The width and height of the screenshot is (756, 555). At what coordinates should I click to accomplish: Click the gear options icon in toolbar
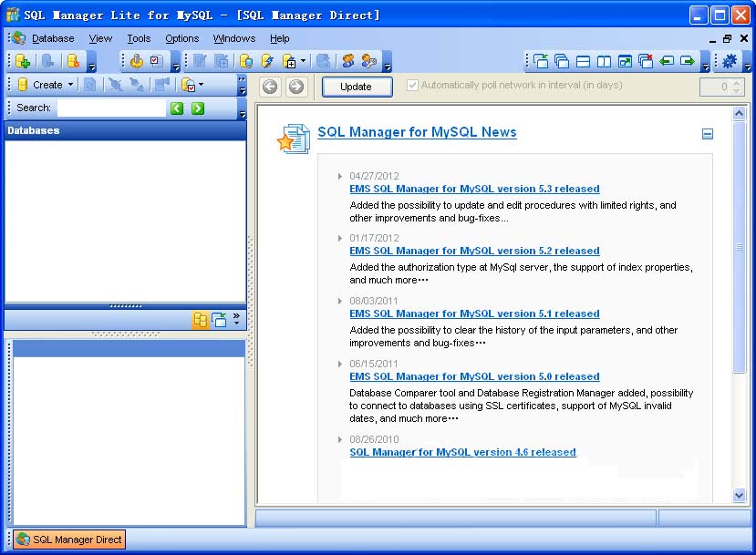729,61
